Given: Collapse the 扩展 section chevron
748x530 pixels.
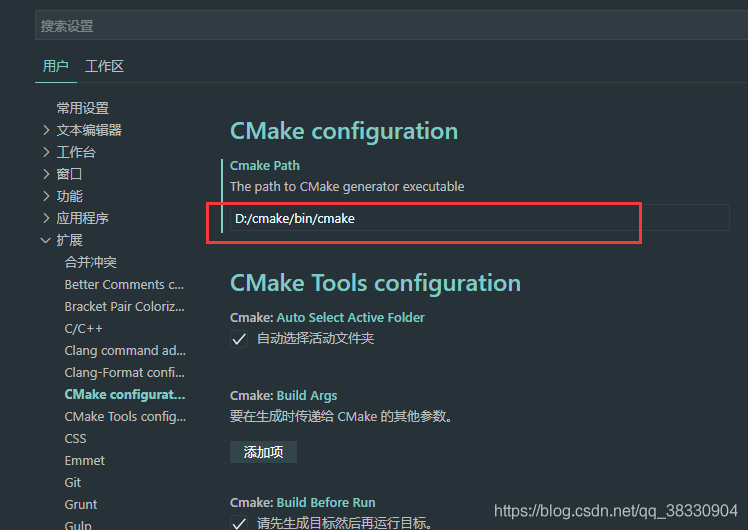Looking at the screenshot, I should pos(46,240).
